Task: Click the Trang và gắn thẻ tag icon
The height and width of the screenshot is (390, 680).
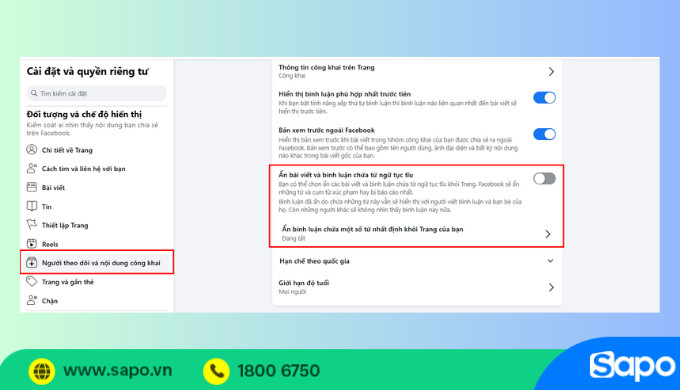Action: pos(32,282)
